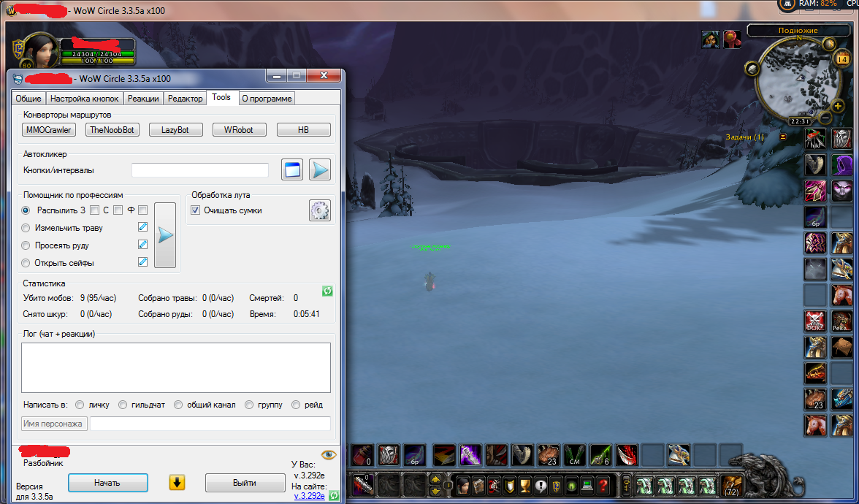Zoom out the minimap with minus button
Viewport: 859px width, 504px height.
(826, 118)
